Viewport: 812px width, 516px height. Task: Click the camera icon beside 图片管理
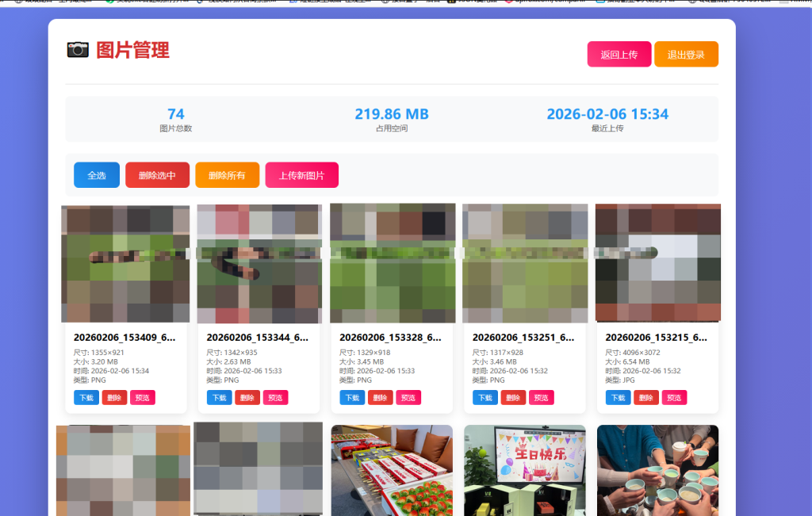(x=78, y=50)
